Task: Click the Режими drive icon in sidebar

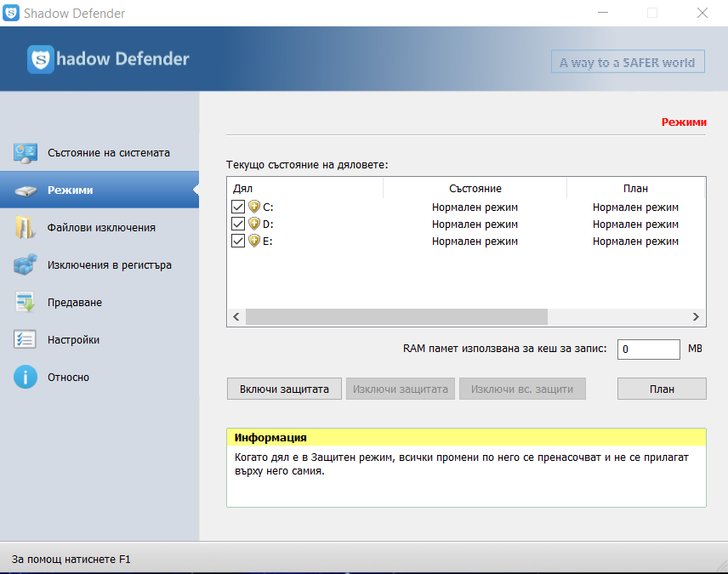Action: pyautogui.click(x=26, y=190)
